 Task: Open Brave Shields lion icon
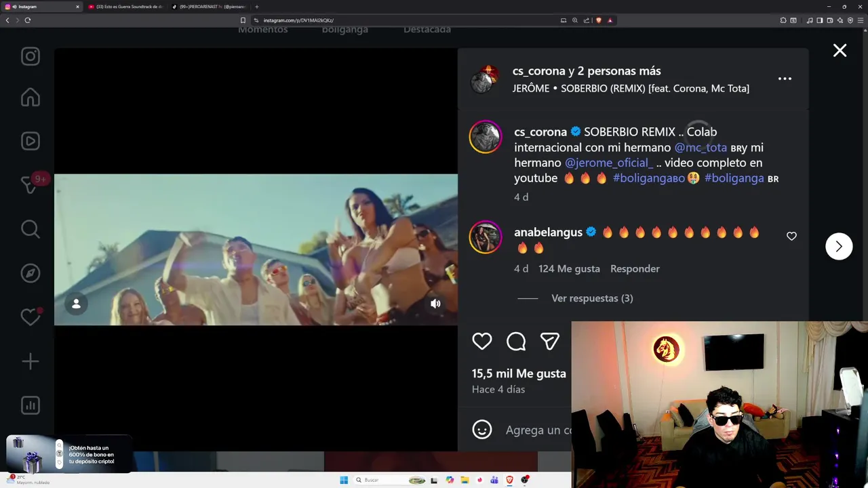pyautogui.click(x=598, y=20)
